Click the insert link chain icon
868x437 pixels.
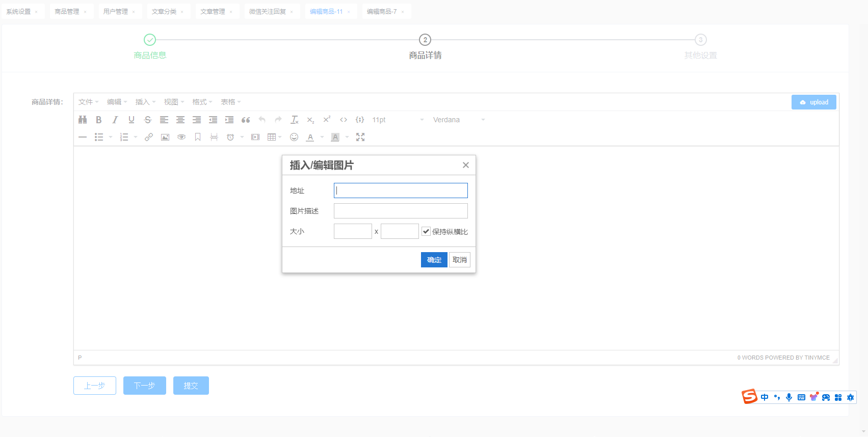(x=149, y=137)
